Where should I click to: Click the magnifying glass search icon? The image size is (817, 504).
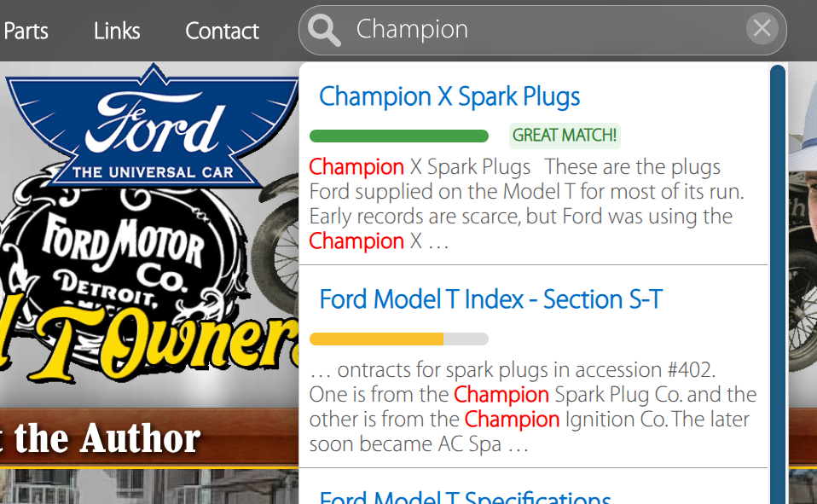pyautogui.click(x=324, y=31)
